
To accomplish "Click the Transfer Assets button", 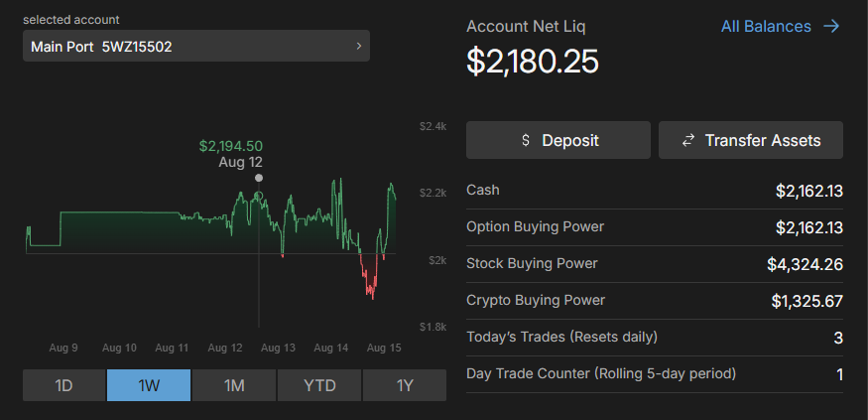I will tap(751, 141).
